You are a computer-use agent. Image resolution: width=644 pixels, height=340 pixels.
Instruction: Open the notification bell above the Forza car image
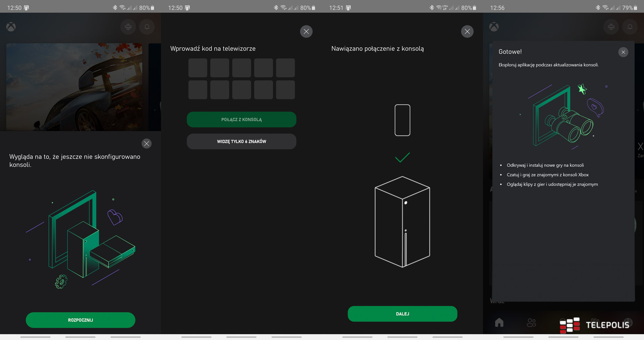(147, 27)
